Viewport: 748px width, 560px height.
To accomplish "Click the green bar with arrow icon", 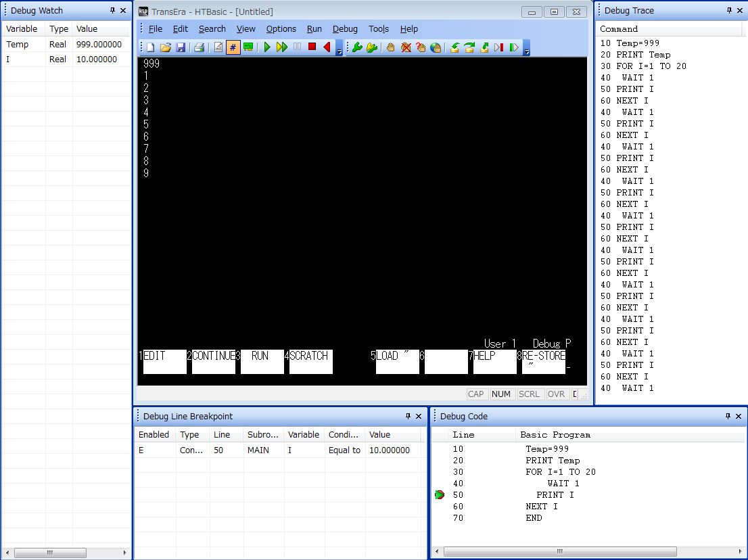I will coord(514,47).
